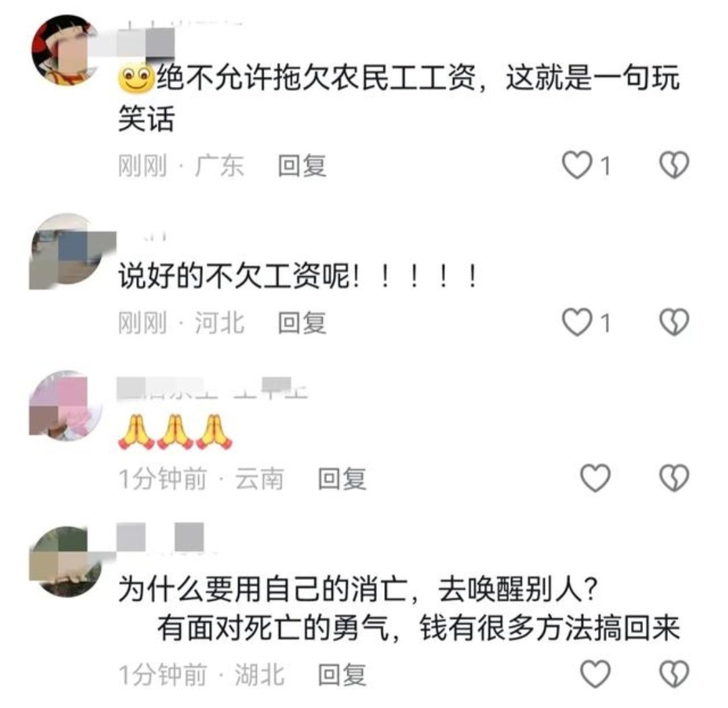728x708 pixels.
Task: Reply to the Guangdong commenter
Action: 302,166
